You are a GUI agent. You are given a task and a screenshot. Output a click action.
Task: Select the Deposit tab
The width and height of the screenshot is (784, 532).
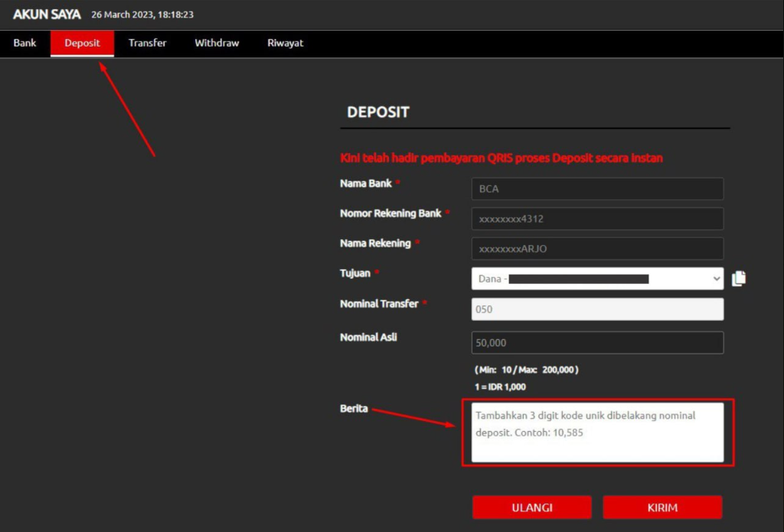[x=82, y=43]
